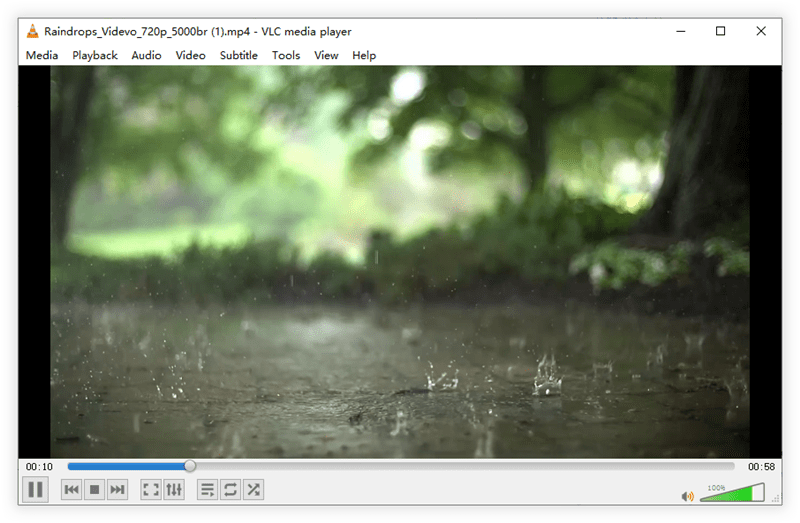Click the volume level slider
Viewport: 800px width, 523px height.
click(x=732, y=493)
